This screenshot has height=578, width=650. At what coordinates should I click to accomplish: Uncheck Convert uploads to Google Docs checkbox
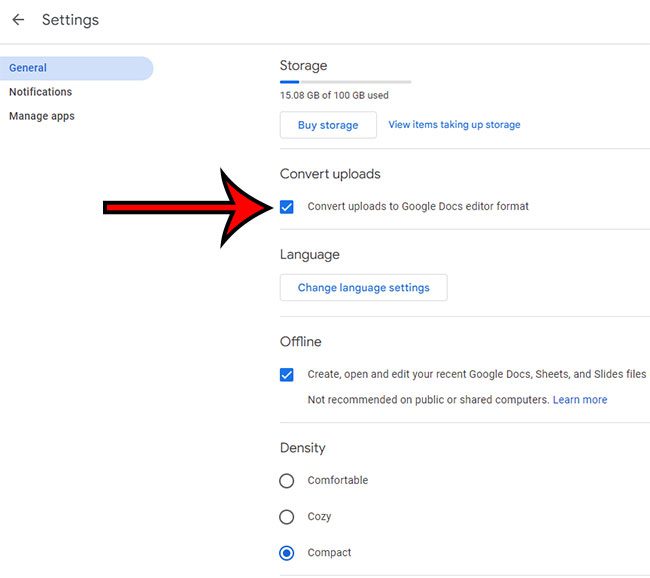tap(287, 207)
